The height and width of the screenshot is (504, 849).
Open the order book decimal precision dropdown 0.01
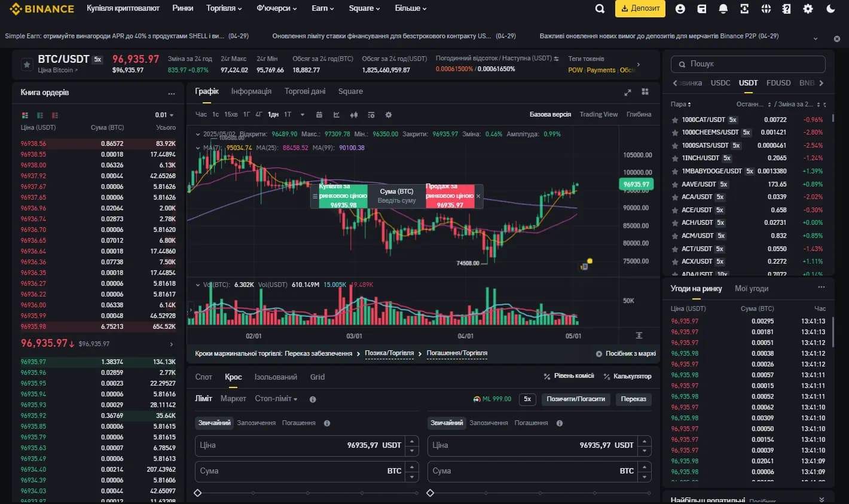164,115
